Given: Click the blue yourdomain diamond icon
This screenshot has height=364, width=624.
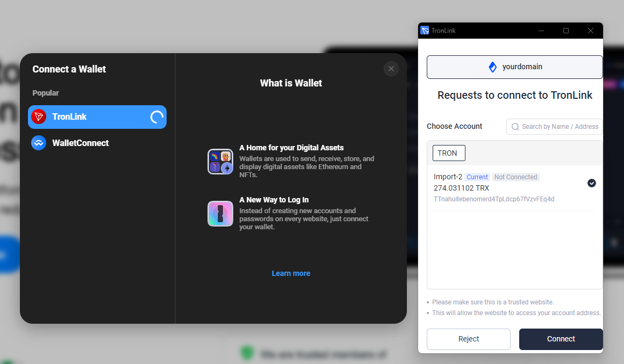Looking at the screenshot, I should point(492,67).
